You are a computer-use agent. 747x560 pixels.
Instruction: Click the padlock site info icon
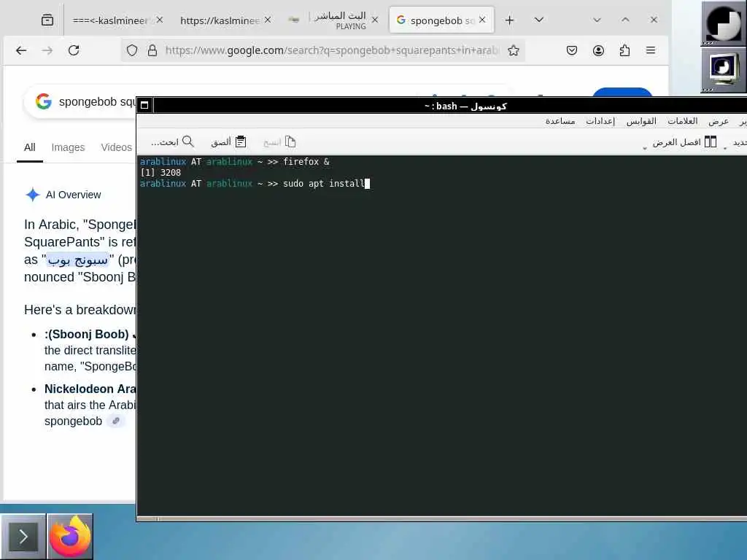pos(152,50)
